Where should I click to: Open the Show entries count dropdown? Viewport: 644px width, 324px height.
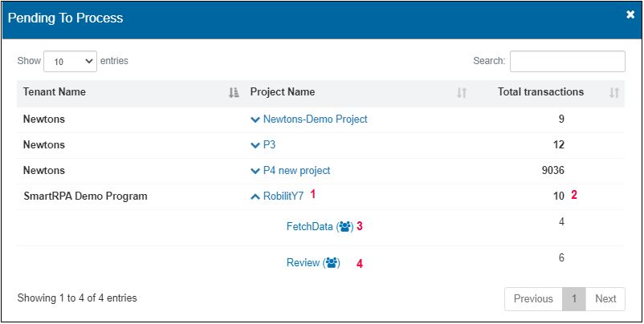71,61
